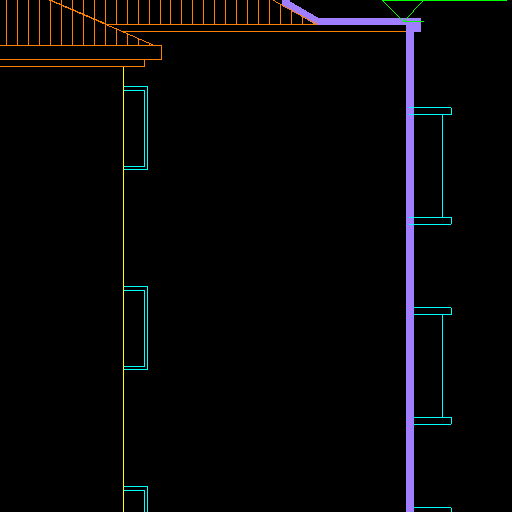
Task: Select the topmost cyan window on yellow line
Action: (x=136, y=128)
